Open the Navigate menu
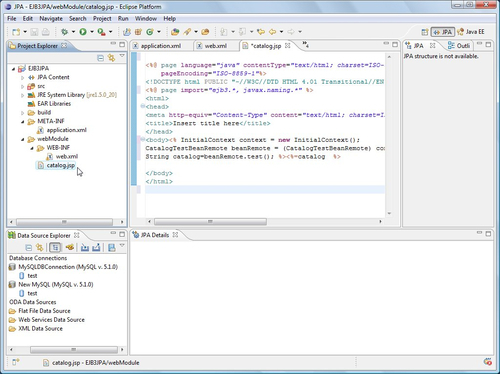500x374 pixels. tap(51, 19)
